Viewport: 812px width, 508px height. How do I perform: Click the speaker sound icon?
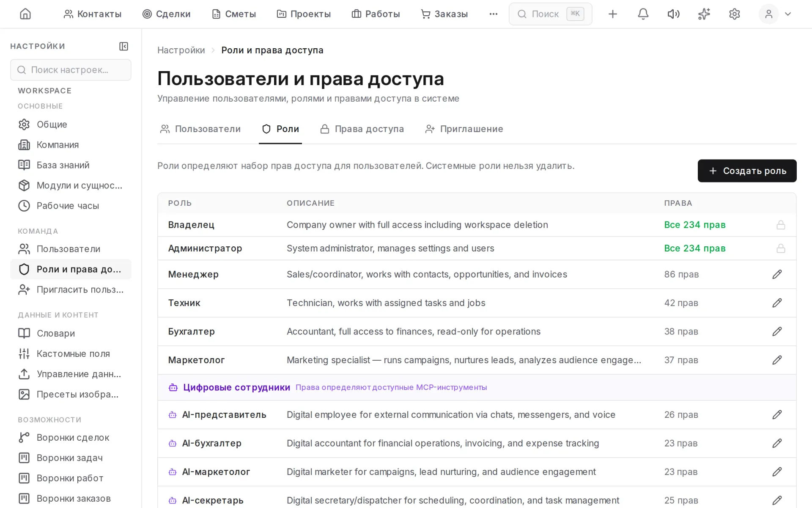[x=673, y=14]
